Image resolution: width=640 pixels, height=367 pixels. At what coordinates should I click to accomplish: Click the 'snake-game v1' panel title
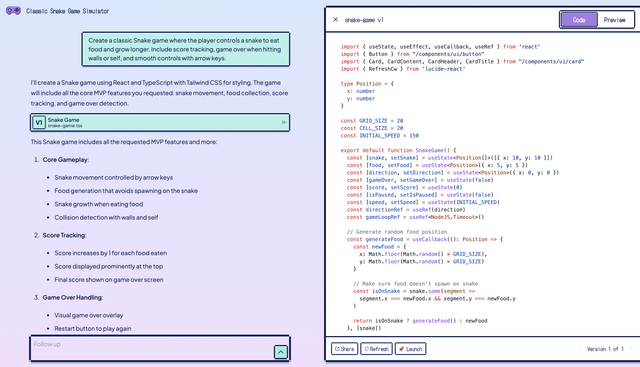coord(364,20)
